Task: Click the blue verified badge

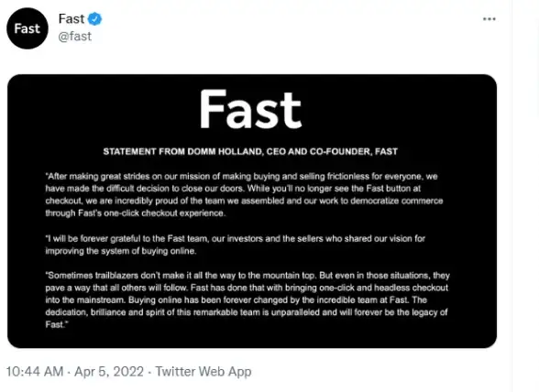Action: tap(95, 18)
